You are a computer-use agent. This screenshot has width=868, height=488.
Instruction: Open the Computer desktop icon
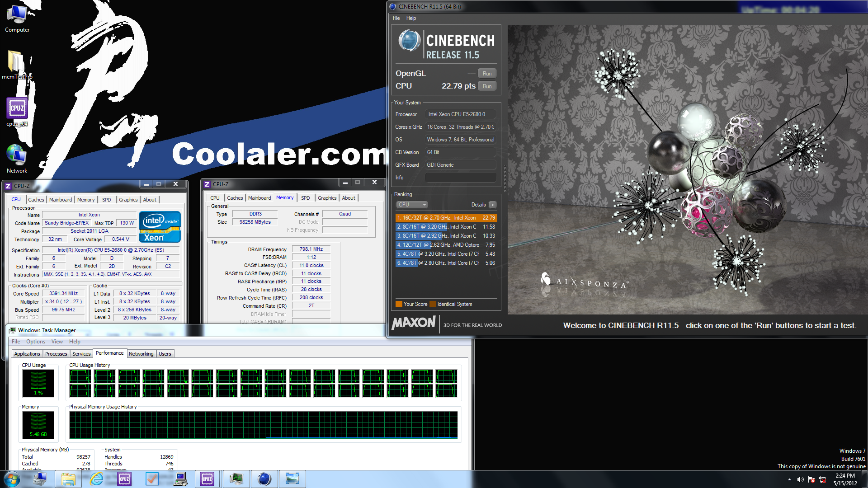pos(17,18)
